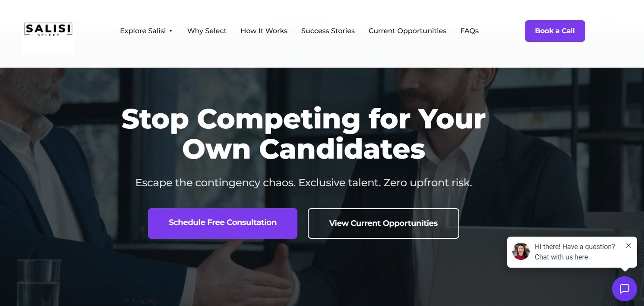Click the chat agent avatar photo
The width and height of the screenshot is (644, 306).
tap(521, 251)
